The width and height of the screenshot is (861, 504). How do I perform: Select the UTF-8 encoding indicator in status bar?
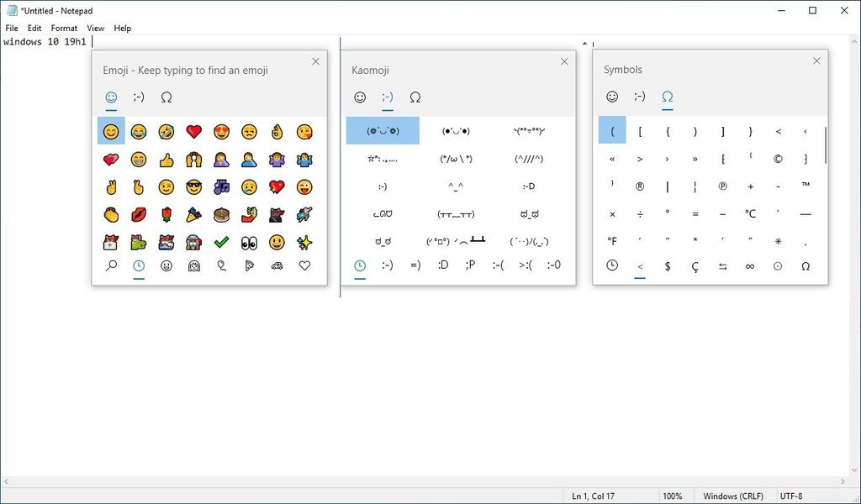tap(793, 496)
